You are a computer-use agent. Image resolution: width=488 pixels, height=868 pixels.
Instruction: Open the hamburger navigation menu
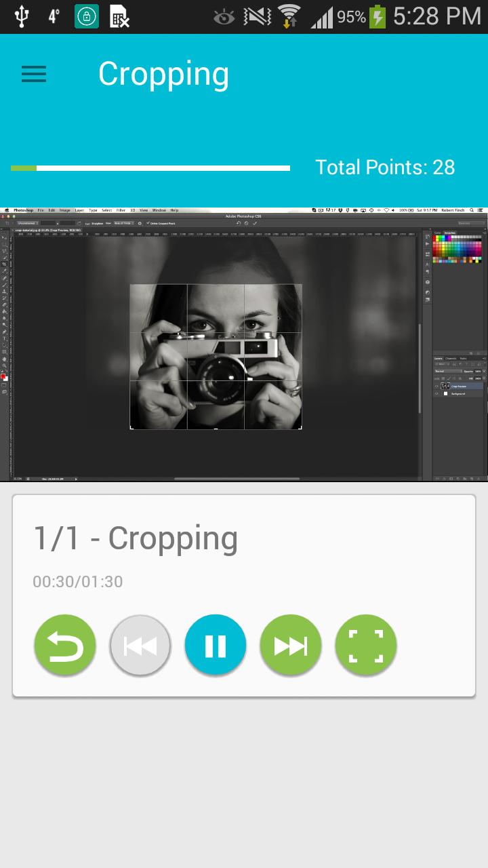coord(34,74)
